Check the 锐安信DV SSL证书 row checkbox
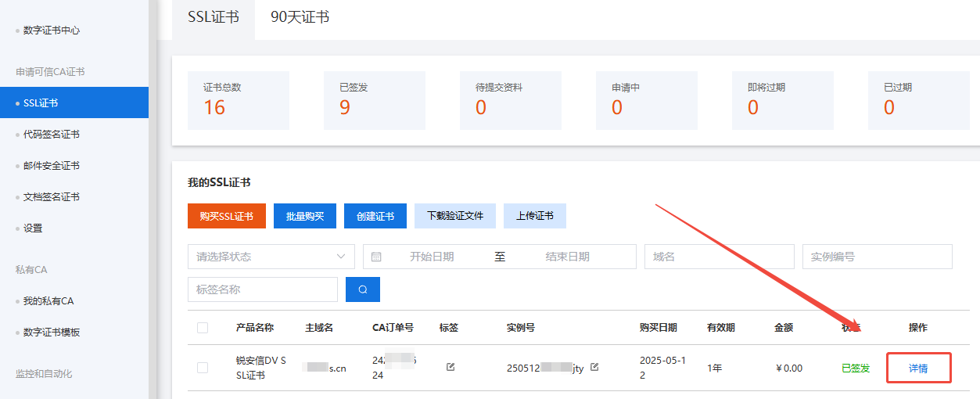Image resolution: width=980 pixels, height=399 pixels. pos(203,368)
